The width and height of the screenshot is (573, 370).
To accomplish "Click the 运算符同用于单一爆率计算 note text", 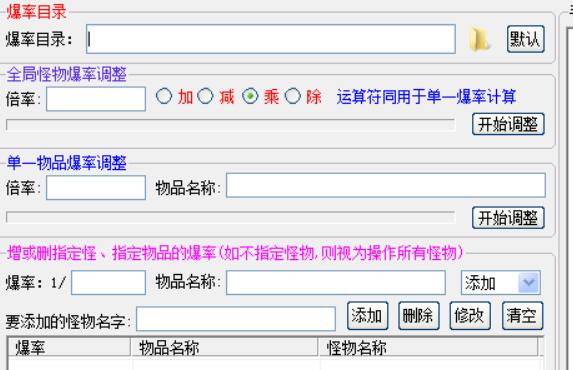I will [x=426, y=97].
